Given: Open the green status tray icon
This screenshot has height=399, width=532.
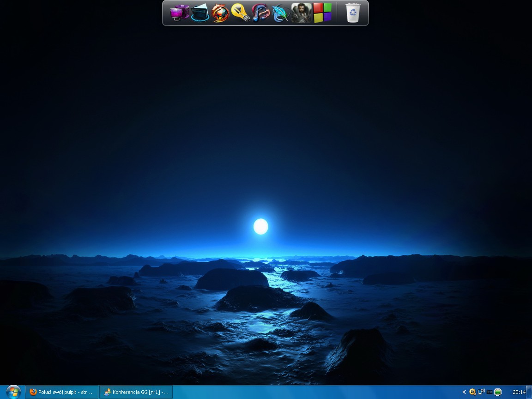Looking at the screenshot, I should 498,392.
